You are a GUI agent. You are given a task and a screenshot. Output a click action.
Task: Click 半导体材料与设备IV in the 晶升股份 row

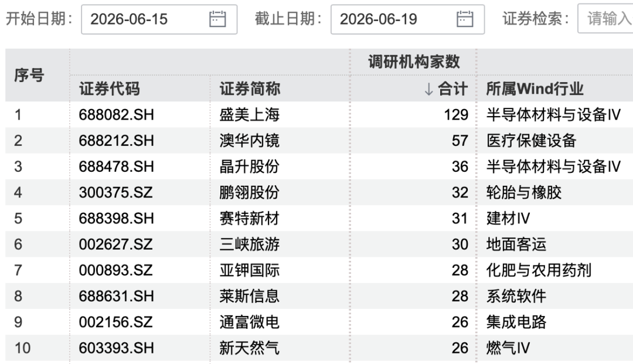pos(553,166)
